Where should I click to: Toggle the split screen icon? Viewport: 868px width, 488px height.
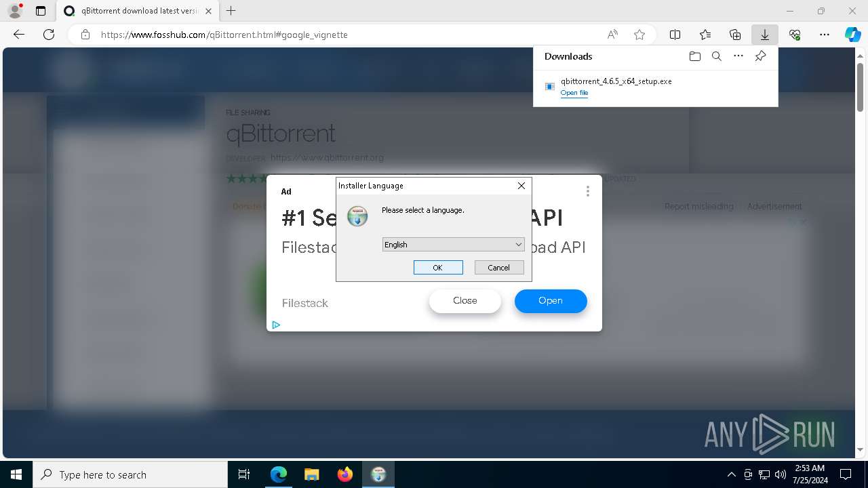coord(675,35)
